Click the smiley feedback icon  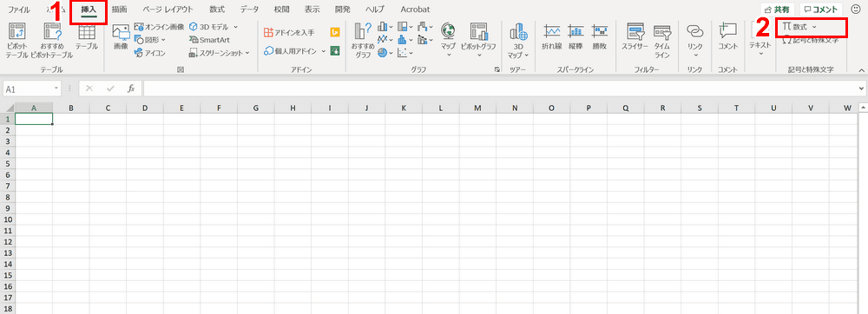[x=855, y=10]
